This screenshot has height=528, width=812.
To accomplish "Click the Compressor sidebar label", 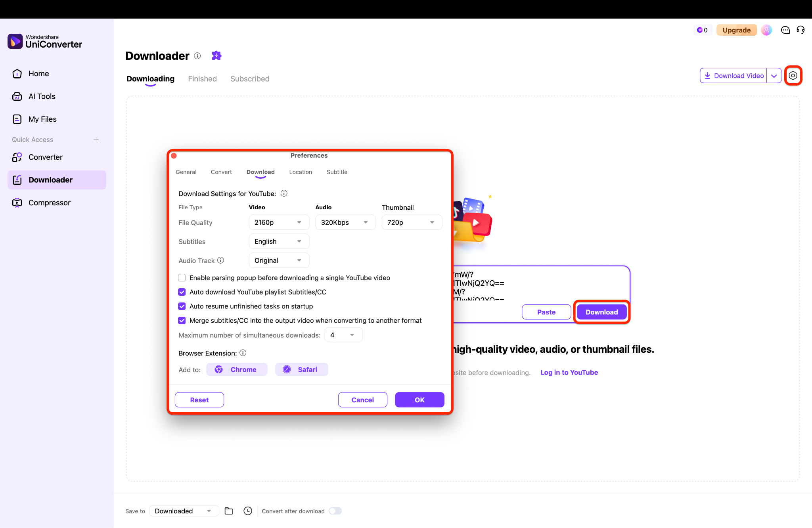I will (50, 203).
